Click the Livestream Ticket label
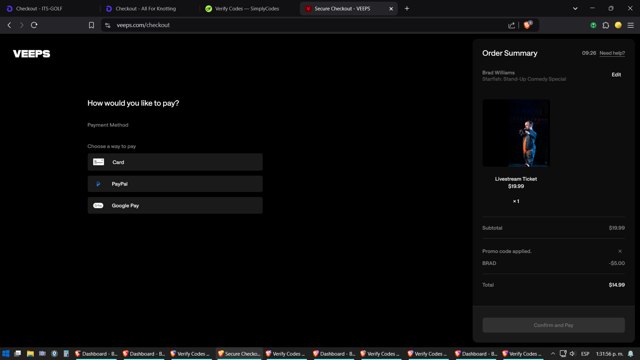 click(x=516, y=179)
